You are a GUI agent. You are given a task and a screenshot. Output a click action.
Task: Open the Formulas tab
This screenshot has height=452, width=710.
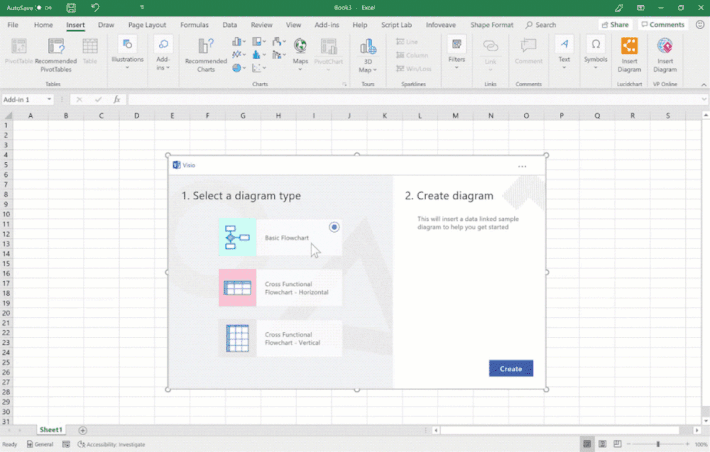point(194,25)
